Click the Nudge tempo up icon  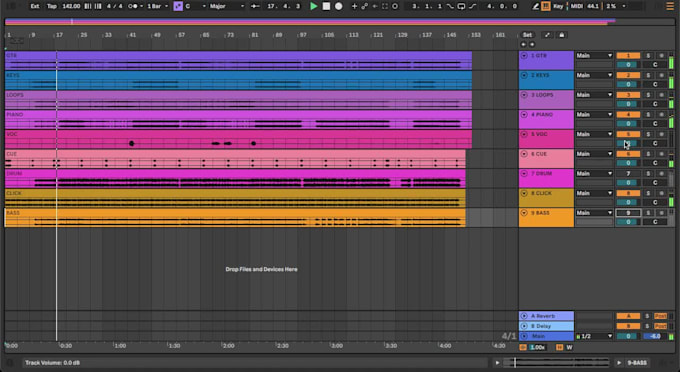point(98,6)
